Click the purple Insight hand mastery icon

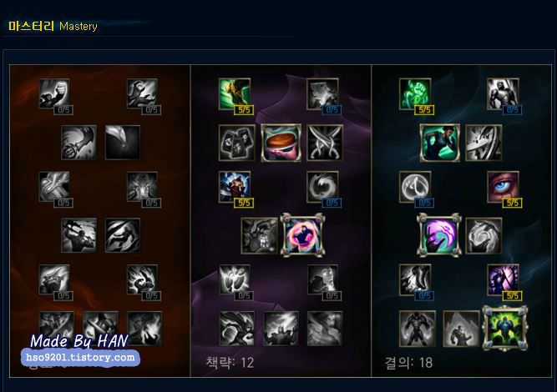tap(439, 234)
